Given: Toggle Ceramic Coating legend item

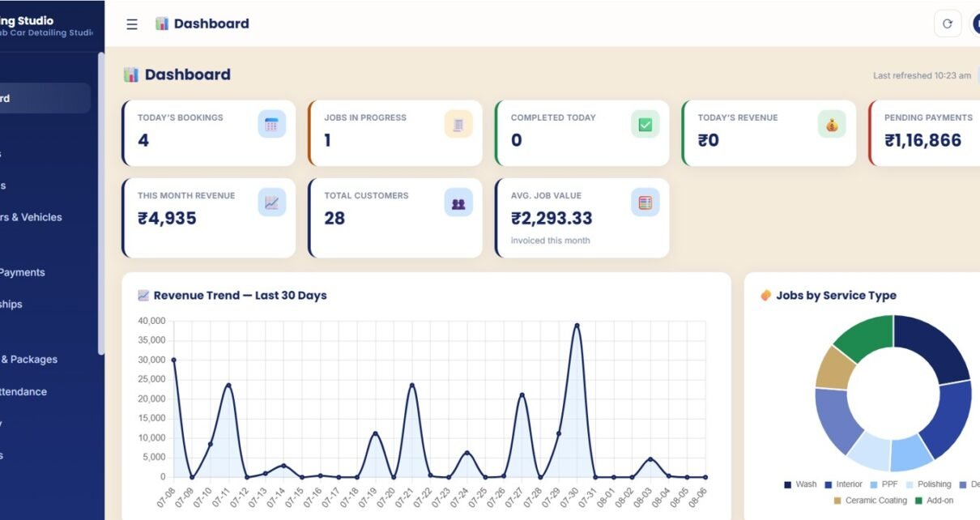Looking at the screenshot, I should tap(870, 501).
